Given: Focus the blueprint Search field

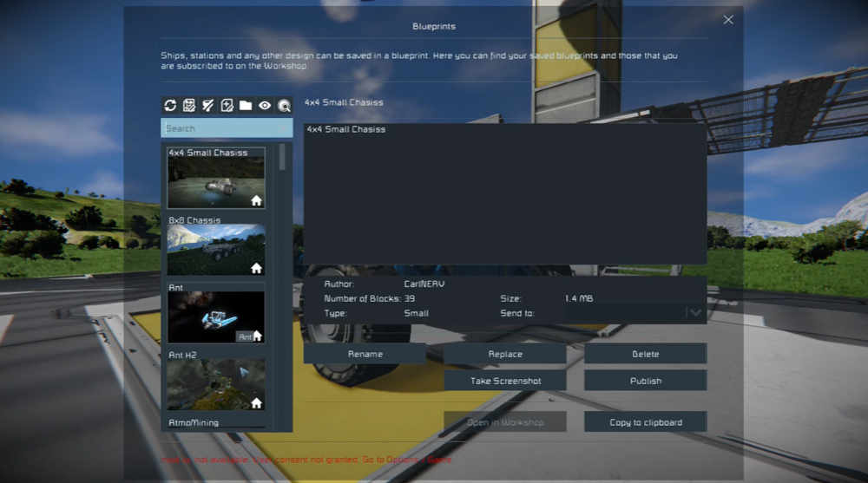Looking at the screenshot, I should (x=227, y=128).
